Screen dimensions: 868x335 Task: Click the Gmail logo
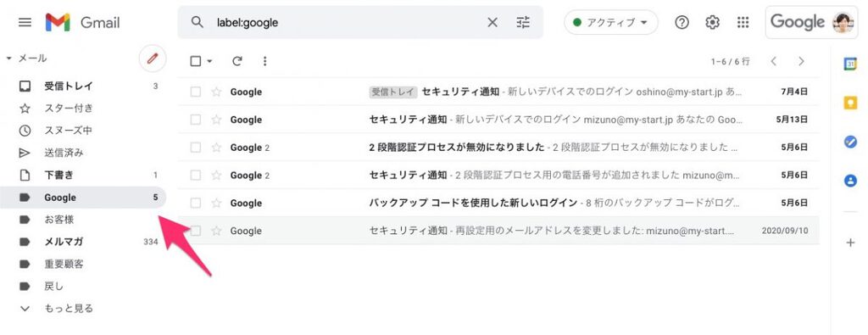coord(82,22)
